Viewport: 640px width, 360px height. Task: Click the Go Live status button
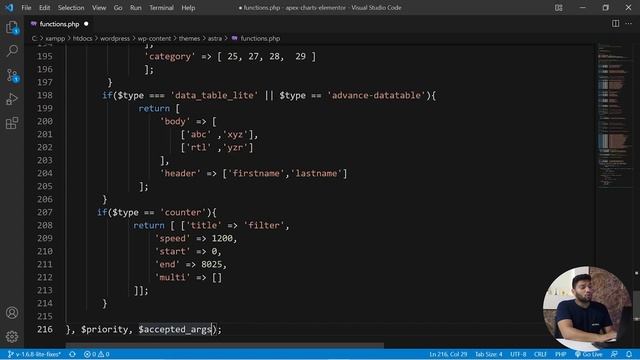pyautogui.click(x=588, y=354)
